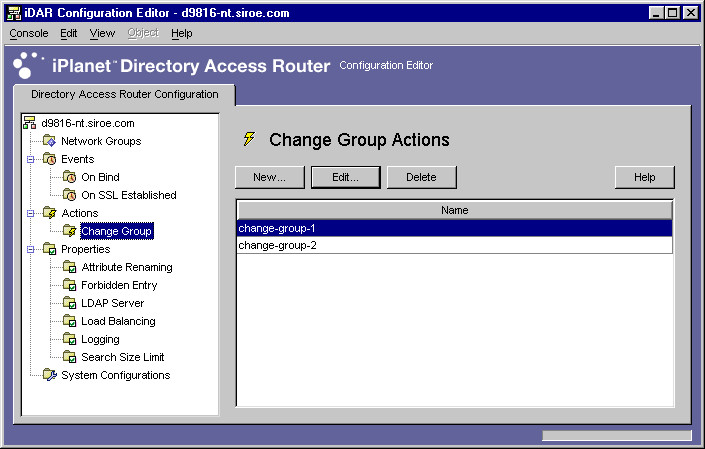This screenshot has width=705, height=449.
Task: Select the Load Balancing tree label
Action: tap(118, 321)
